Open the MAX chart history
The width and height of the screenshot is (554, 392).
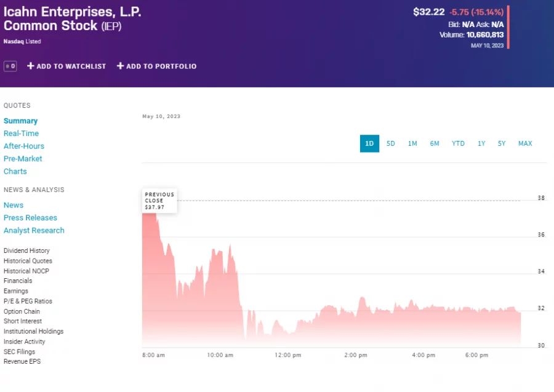coord(524,143)
